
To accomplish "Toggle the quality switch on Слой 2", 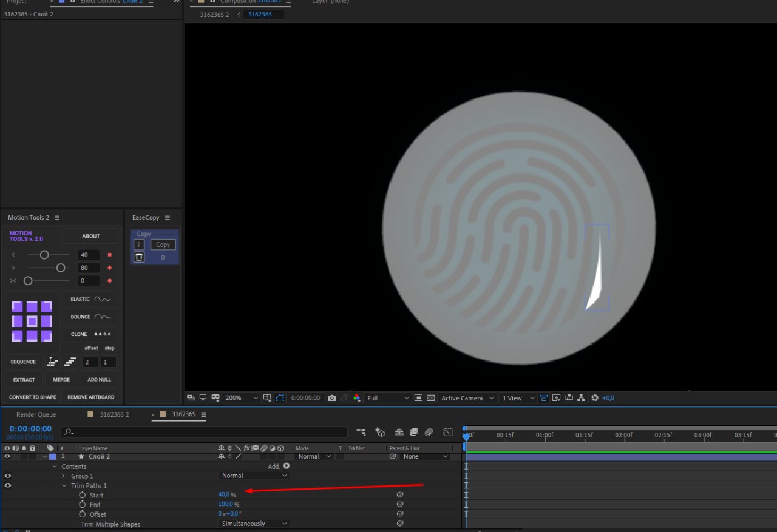I will [239, 456].
